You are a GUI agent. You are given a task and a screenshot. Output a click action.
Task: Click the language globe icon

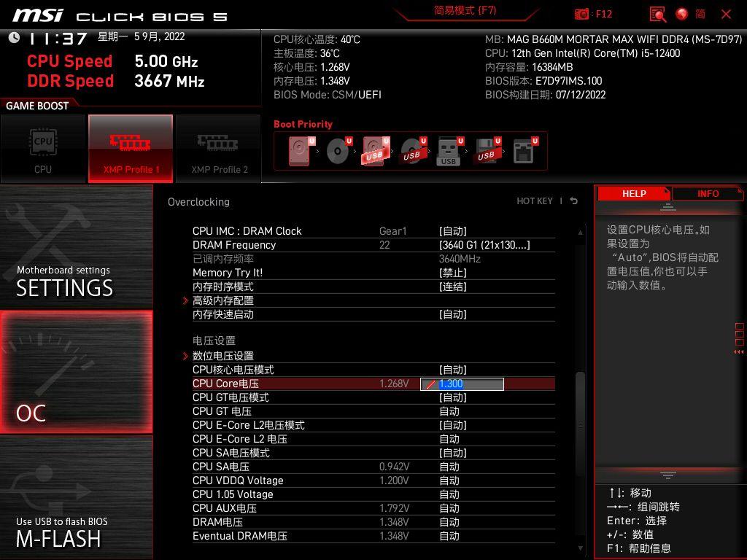pos(681,14)
